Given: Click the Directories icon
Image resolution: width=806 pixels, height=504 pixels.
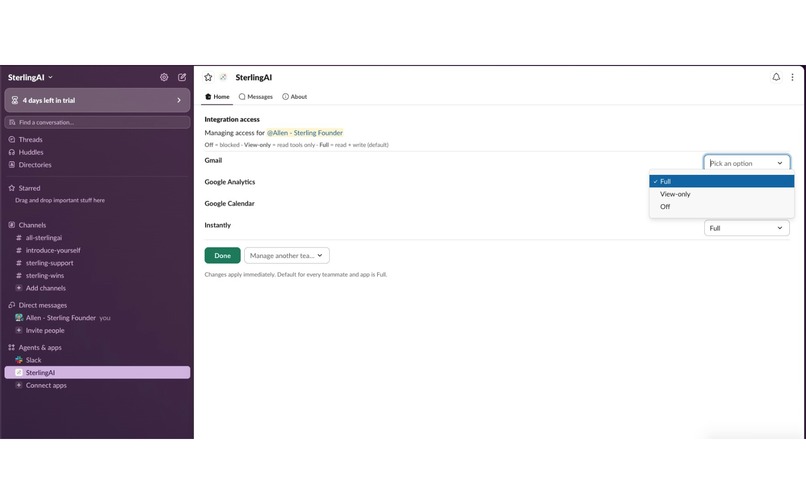Looking at the screenshot, I should click(12, 165).
